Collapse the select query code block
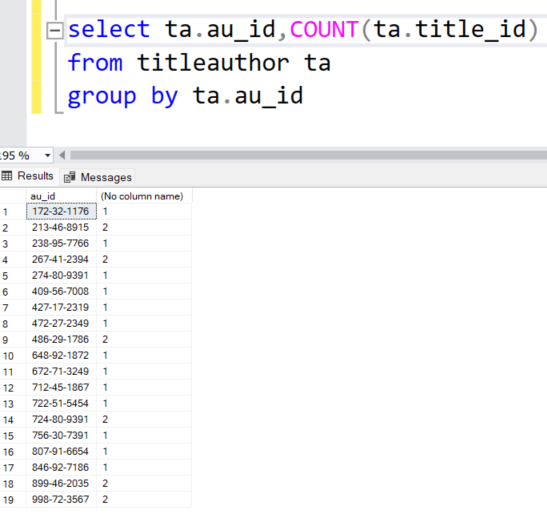This screenshot has height=514, width=547. point(55,31)
